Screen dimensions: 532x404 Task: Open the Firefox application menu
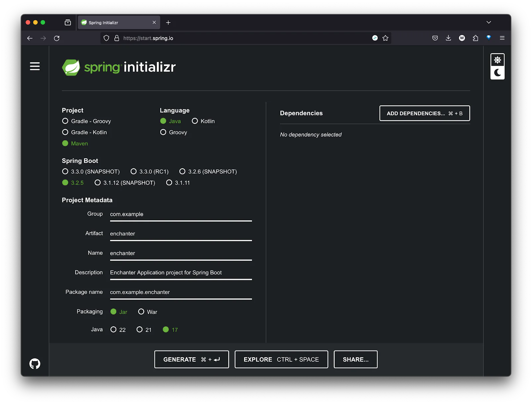(x=502, y=38)
